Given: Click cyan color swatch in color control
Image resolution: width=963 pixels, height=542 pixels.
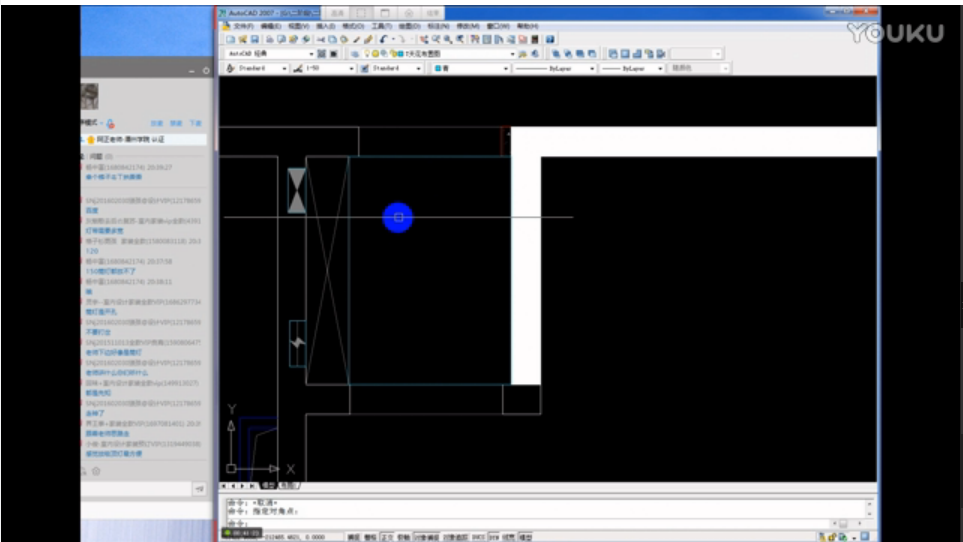Looking at the screenshot, I should click(x=437, y=68).
